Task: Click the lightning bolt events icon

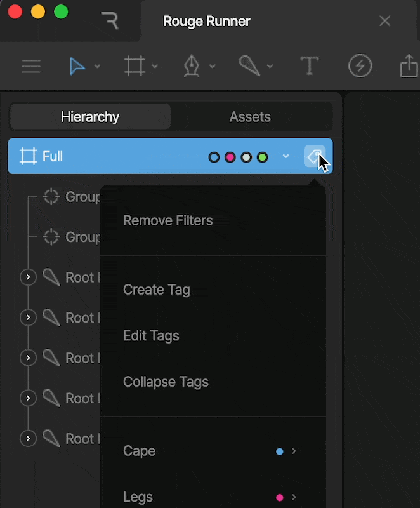Action: tap(360, 66)
